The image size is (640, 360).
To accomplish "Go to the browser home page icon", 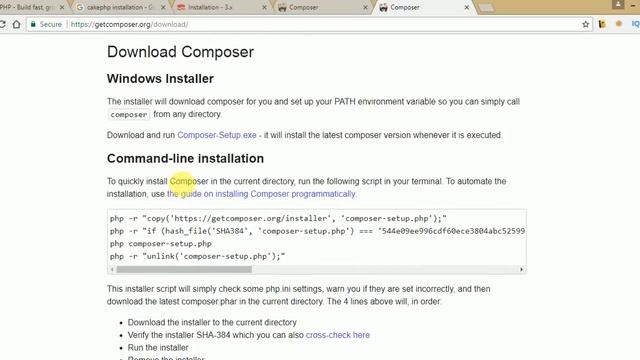I will 16,24.
